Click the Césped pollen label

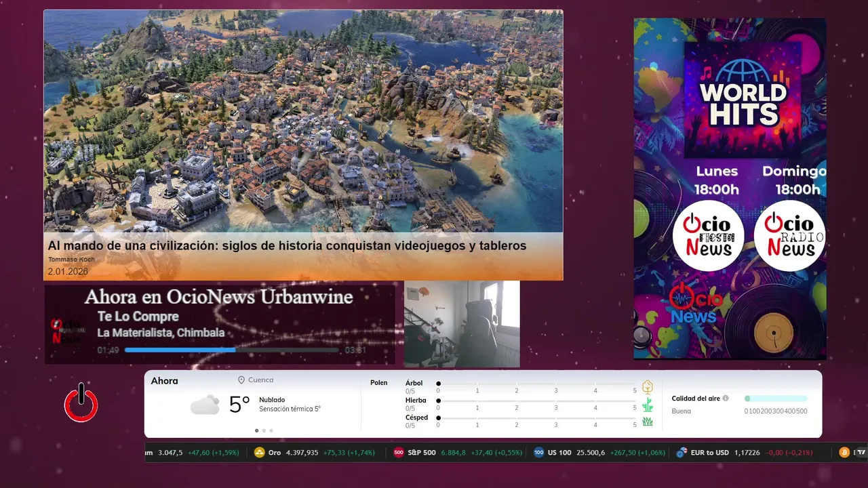pyautogui.click(x=416, y=418)
